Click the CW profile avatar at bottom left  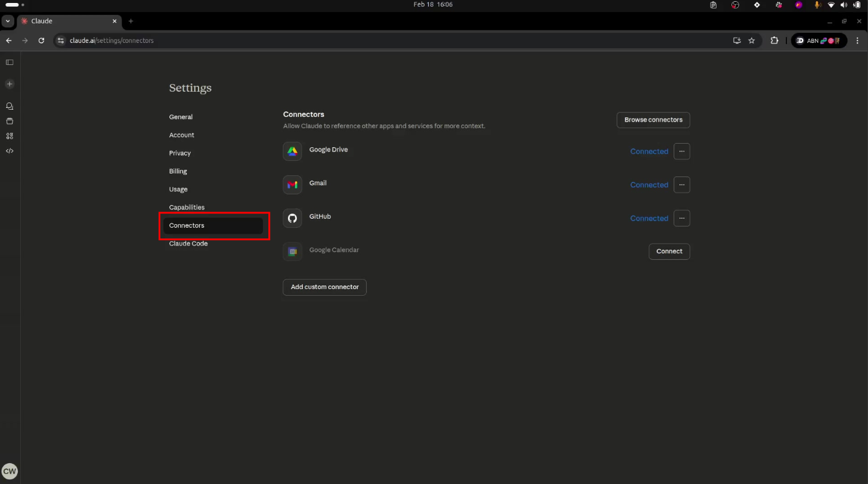[x=10, y=471]
